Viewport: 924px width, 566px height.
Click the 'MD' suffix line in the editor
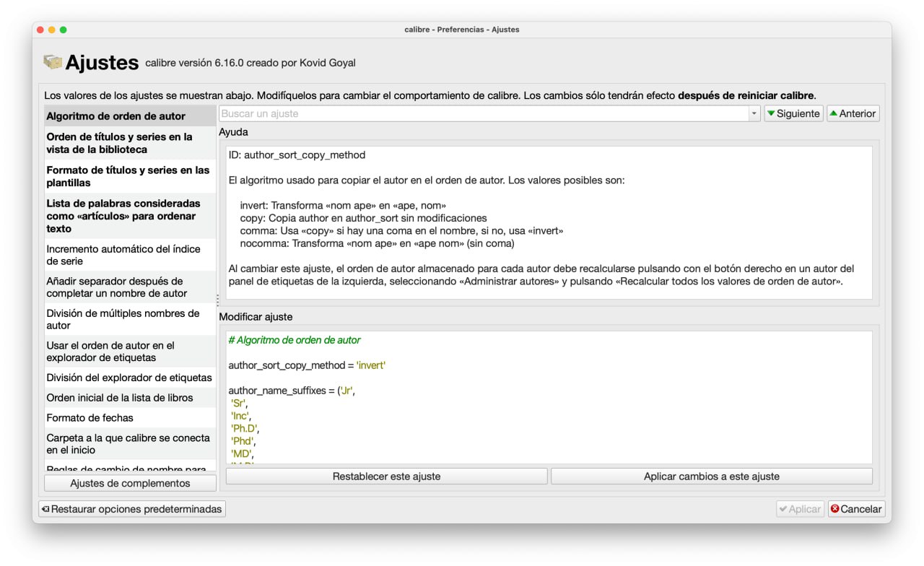point(242,453)
